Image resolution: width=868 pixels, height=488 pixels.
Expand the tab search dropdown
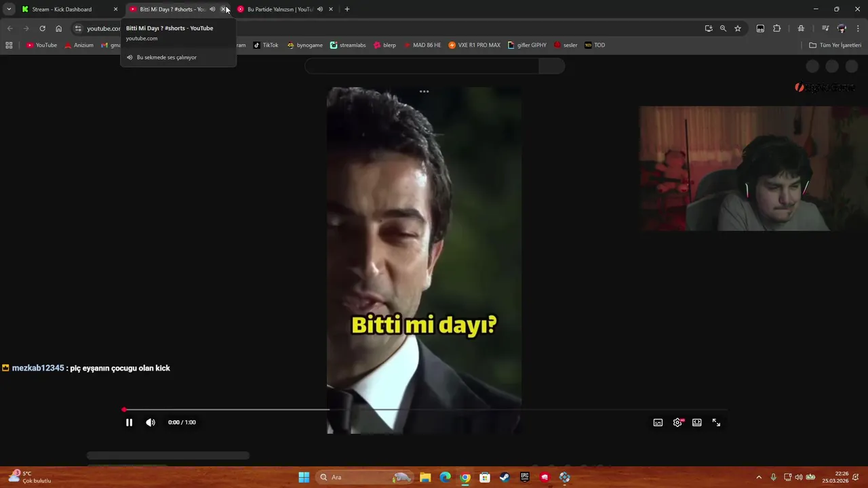tap(9, 9)
